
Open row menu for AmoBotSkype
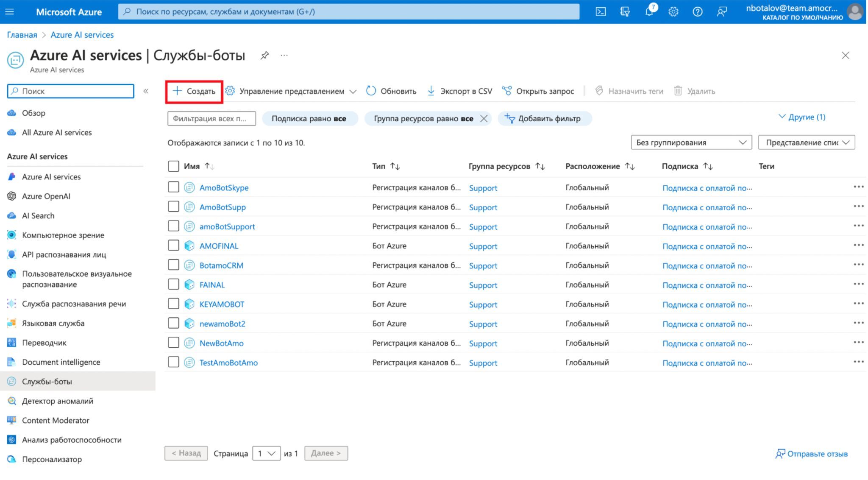[859, 187]
